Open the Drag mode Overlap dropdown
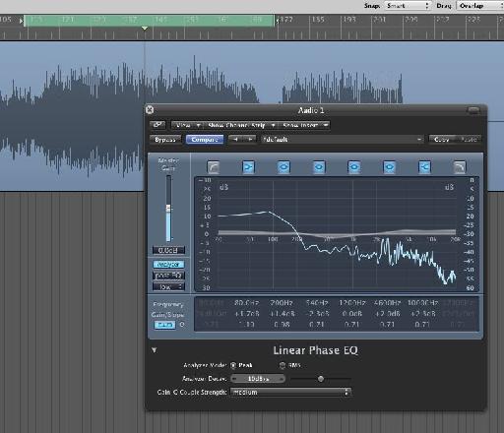504x433 pixels. [479, 6]
